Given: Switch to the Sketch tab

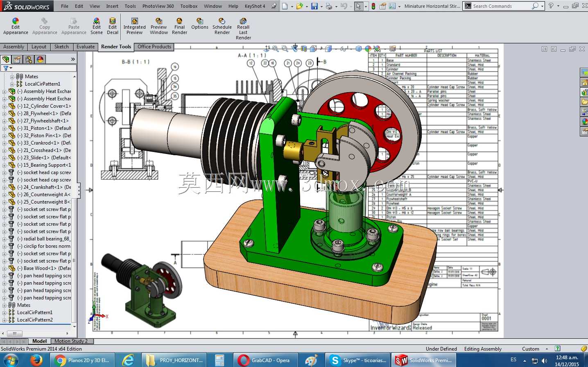Looking at the screenshot, I should coord(61,47).
